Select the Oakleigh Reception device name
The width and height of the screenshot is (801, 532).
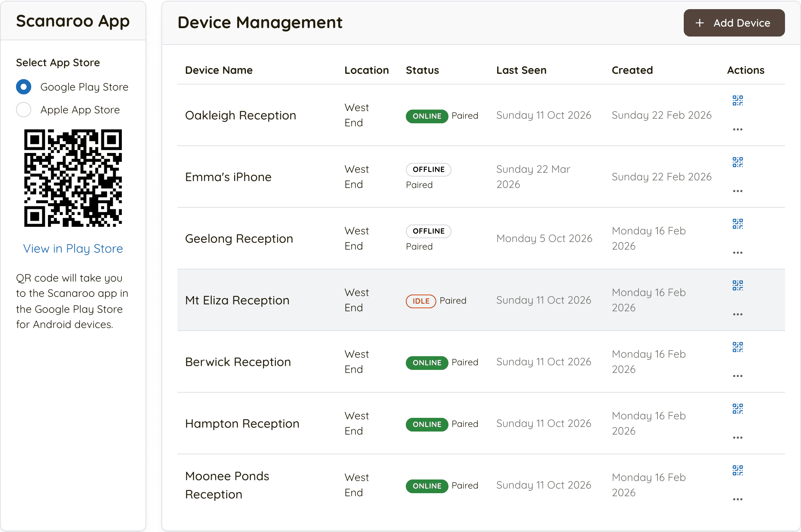pos(241,115)
